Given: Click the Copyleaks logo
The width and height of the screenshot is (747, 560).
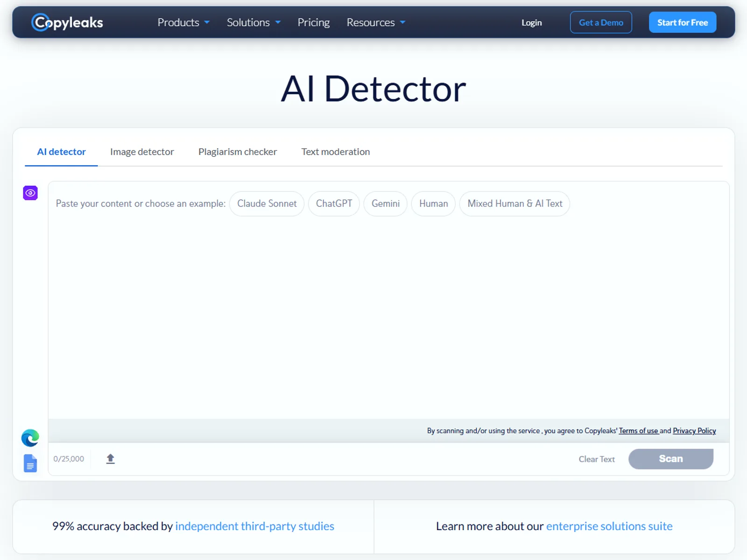Looking at the screenshot, I should coord(67,22).
